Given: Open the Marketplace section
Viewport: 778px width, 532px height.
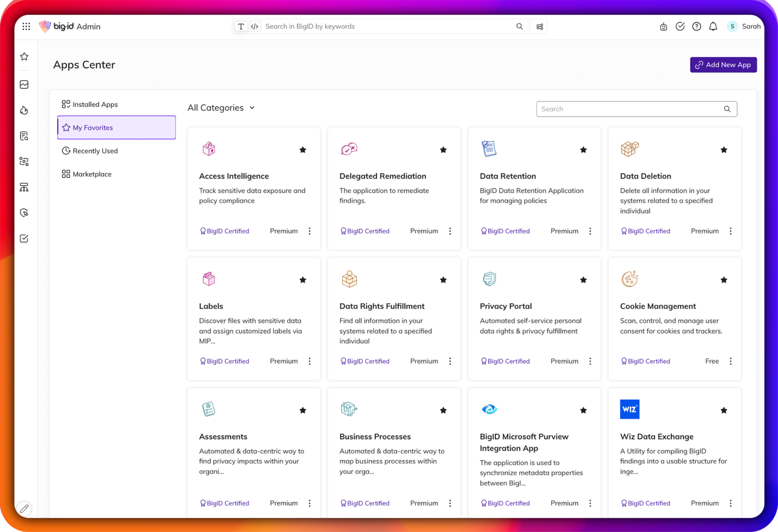Looking at the screenshot, I should pos(92,174).
